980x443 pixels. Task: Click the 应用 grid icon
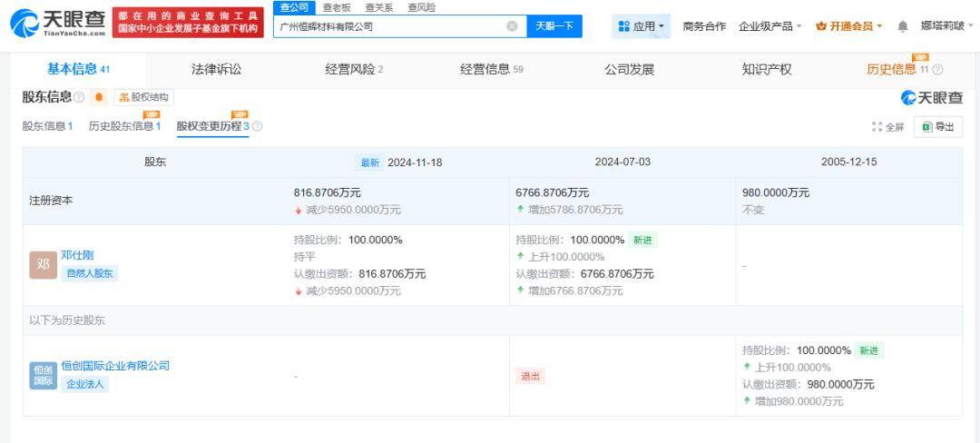click(x=623, y=26)
